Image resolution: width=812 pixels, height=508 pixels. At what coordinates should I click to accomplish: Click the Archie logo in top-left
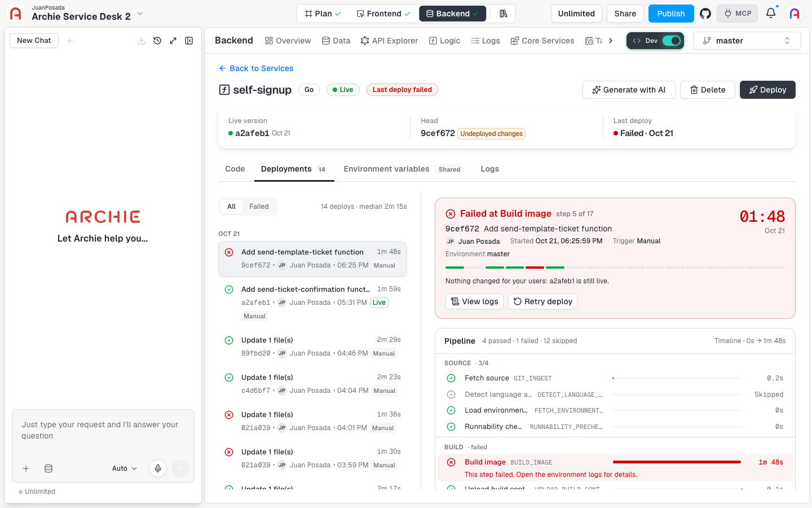coord(16,14)
